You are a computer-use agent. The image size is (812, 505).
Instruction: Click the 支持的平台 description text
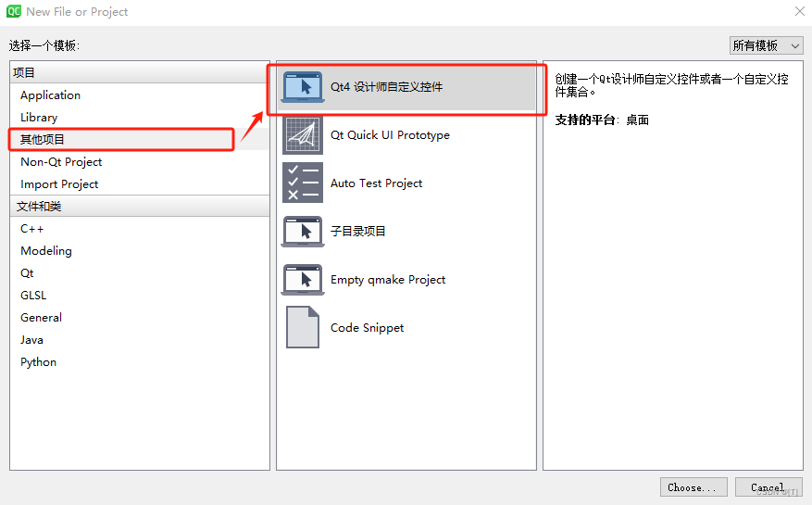[602, 120]
